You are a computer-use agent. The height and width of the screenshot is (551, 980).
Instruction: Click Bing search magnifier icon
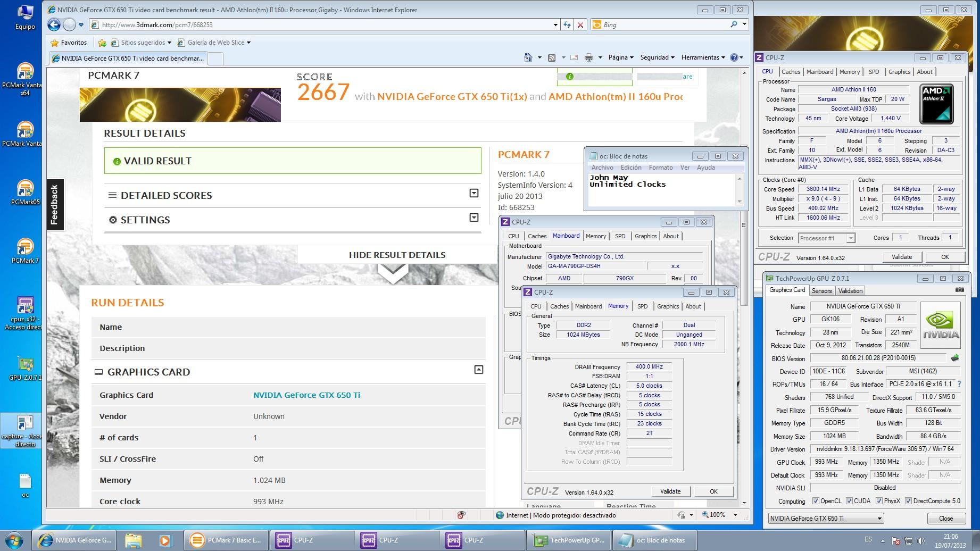pos(734,24)
